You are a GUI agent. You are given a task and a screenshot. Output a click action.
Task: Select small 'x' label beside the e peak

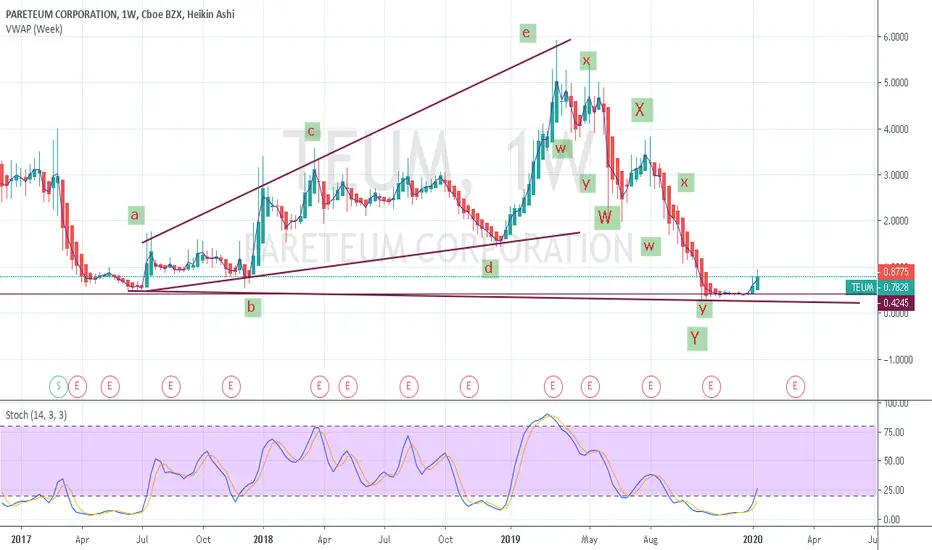pyautogui.click(x=587, y=61)
